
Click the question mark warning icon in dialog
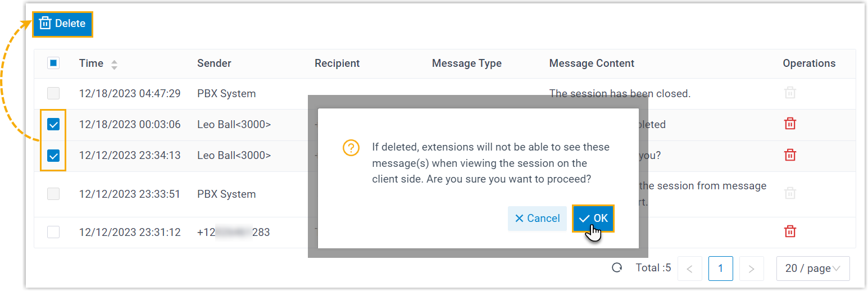(351, 148)
